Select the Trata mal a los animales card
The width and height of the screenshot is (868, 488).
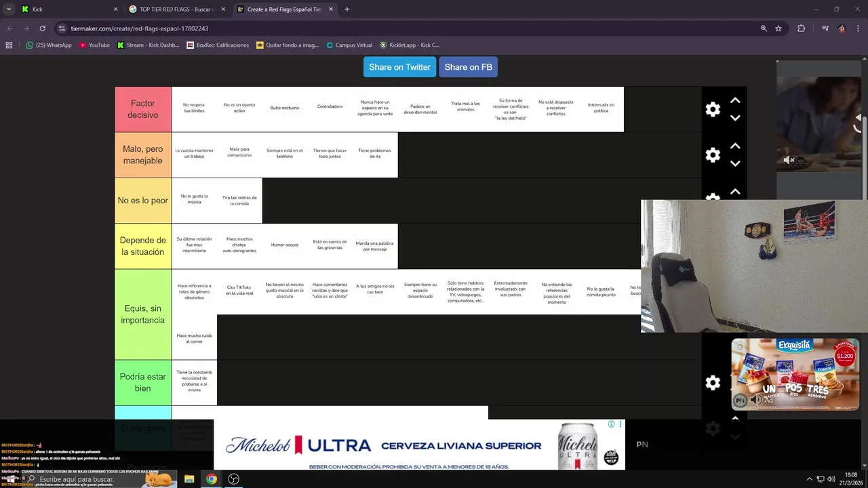[x=465, y=109]
